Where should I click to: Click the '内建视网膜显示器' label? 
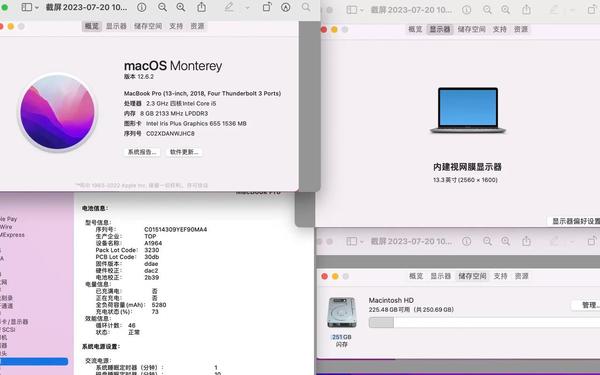(467, 167)
